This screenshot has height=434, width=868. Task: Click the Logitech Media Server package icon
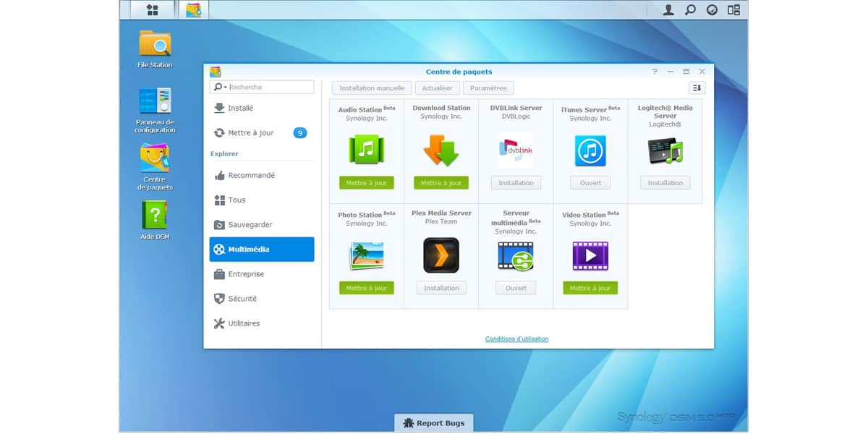(x=665, y=151)
